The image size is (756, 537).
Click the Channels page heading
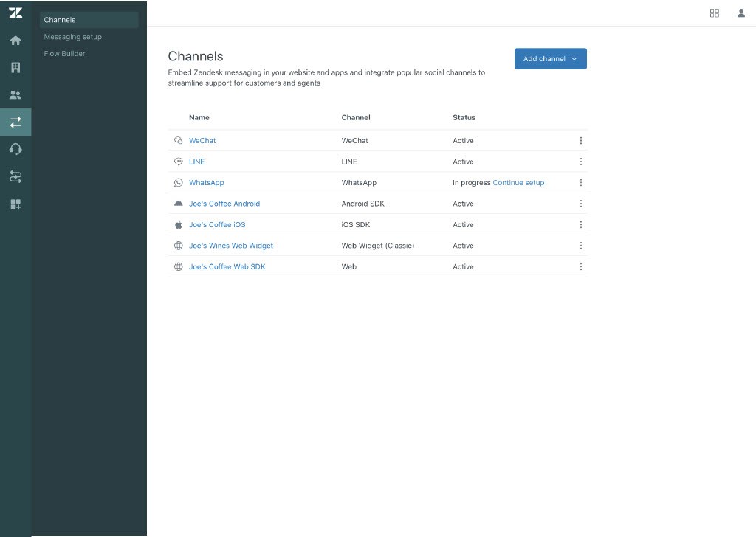[x=196, y=56]
